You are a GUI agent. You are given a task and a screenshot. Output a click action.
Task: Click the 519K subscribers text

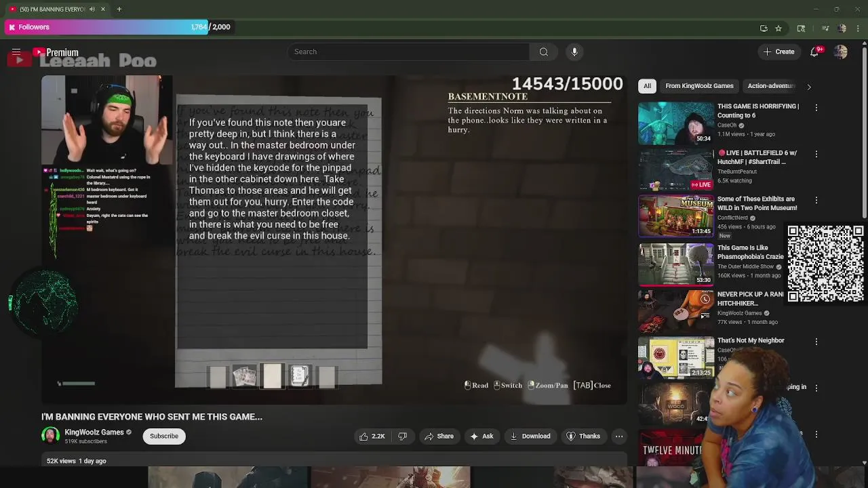point(85,441)
